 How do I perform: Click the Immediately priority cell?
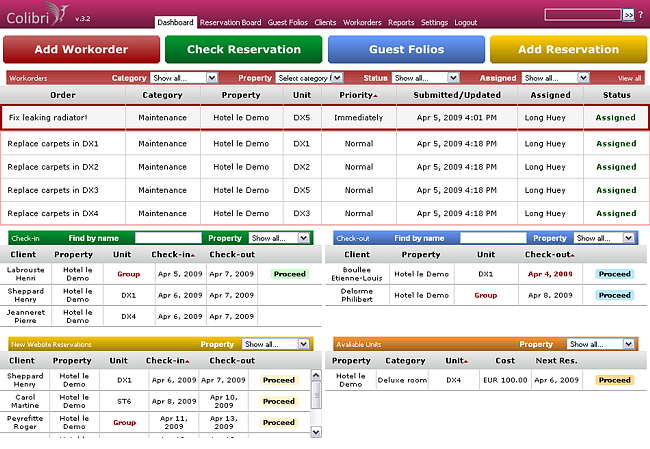click(359, 118)
